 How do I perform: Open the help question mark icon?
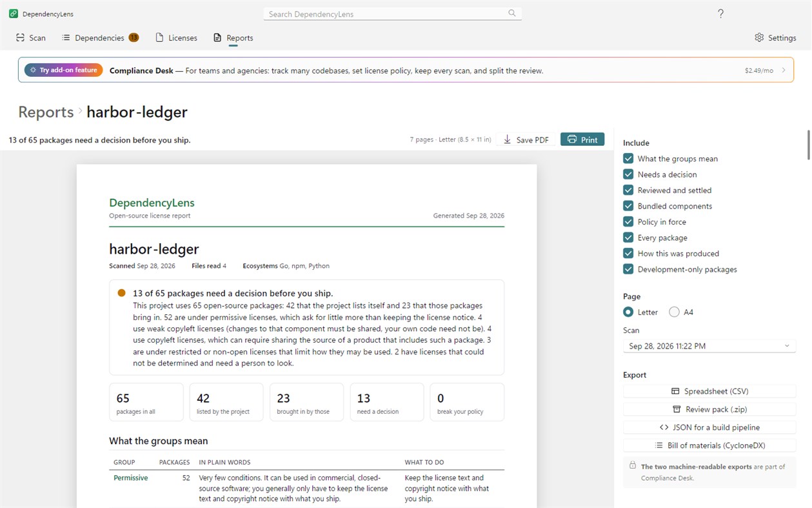click(x=720, y=14)
